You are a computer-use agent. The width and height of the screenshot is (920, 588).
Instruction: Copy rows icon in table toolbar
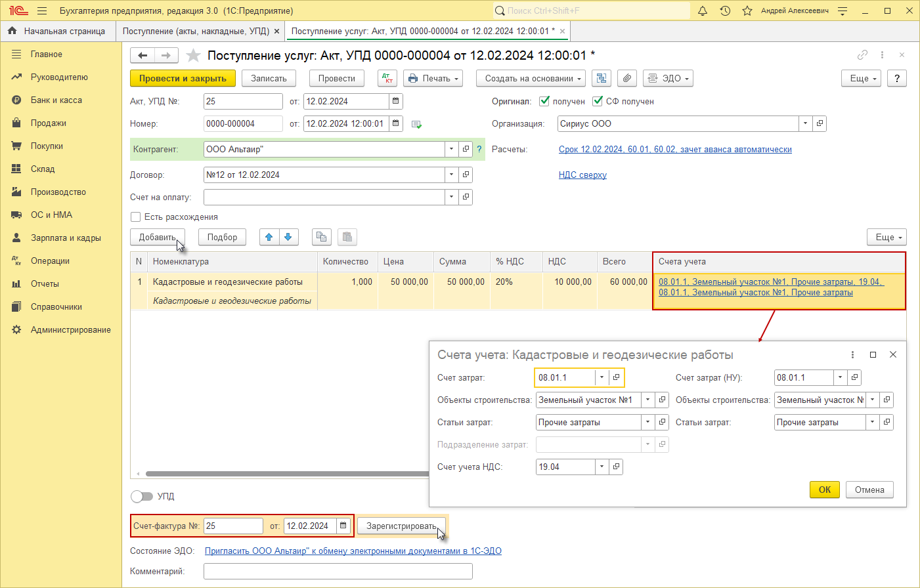click(321, 237)
